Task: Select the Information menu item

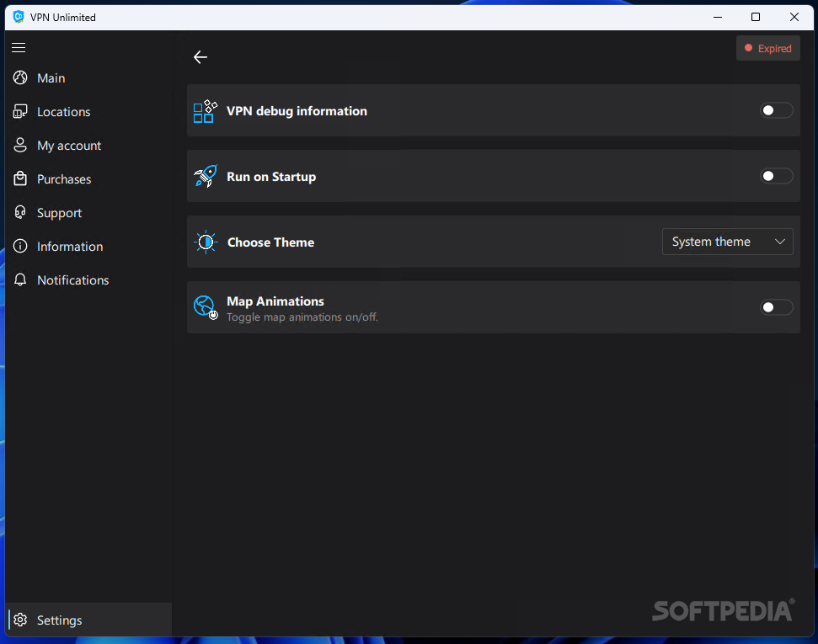Action: coord(88,246)
